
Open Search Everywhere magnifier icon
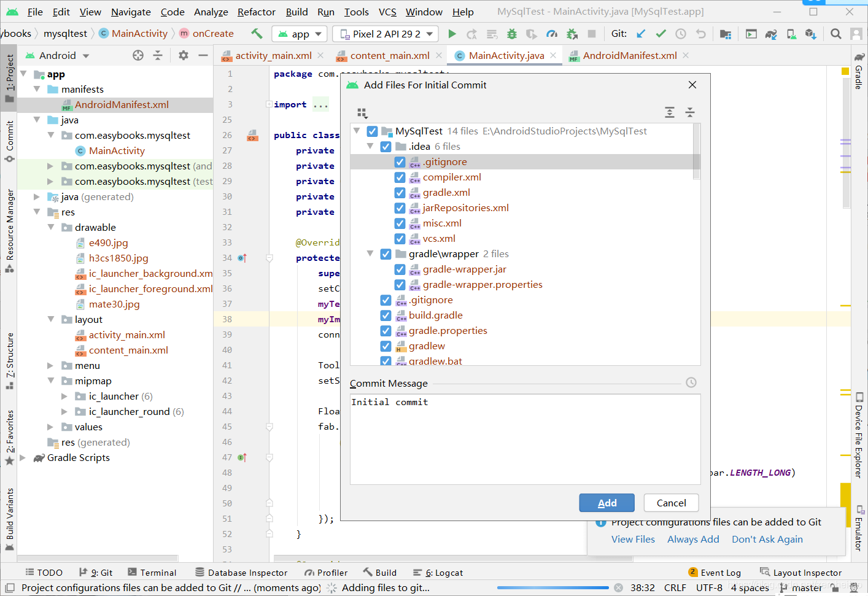(835, 34)
